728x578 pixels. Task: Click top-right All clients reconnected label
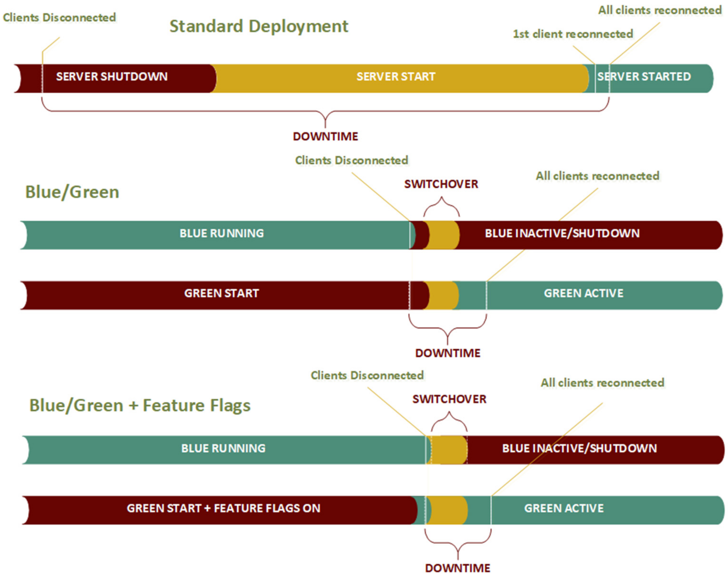[x=660, y=10]
